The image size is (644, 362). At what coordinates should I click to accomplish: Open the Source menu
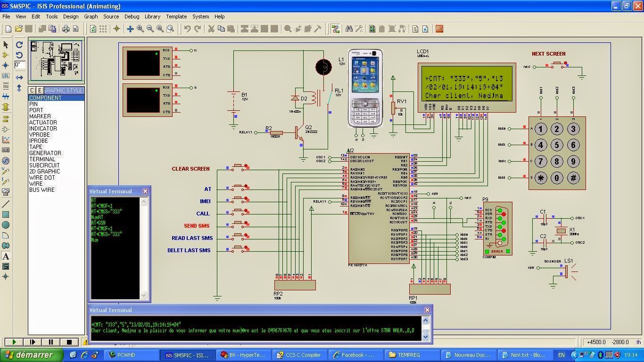click(111, 16)
